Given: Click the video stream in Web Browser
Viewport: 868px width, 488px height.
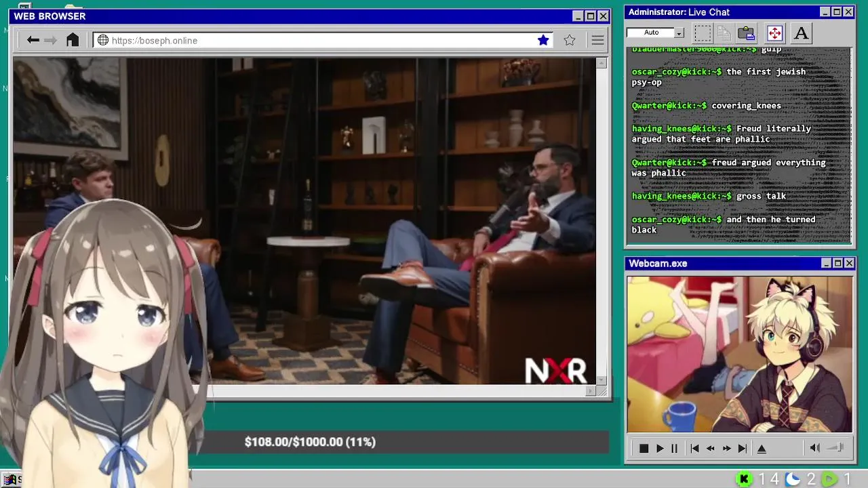Looking at the screenshot, I should coord(304,221).
